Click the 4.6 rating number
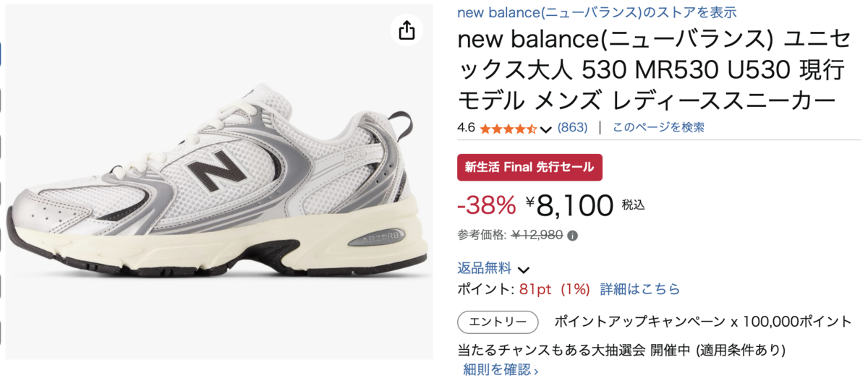 coord(466,128)
